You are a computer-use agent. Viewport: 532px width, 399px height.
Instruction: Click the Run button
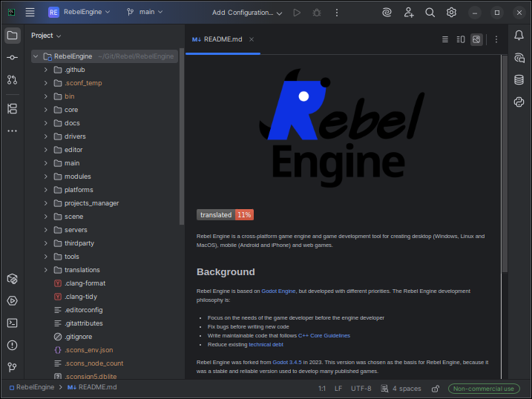(x=297, y=13)
